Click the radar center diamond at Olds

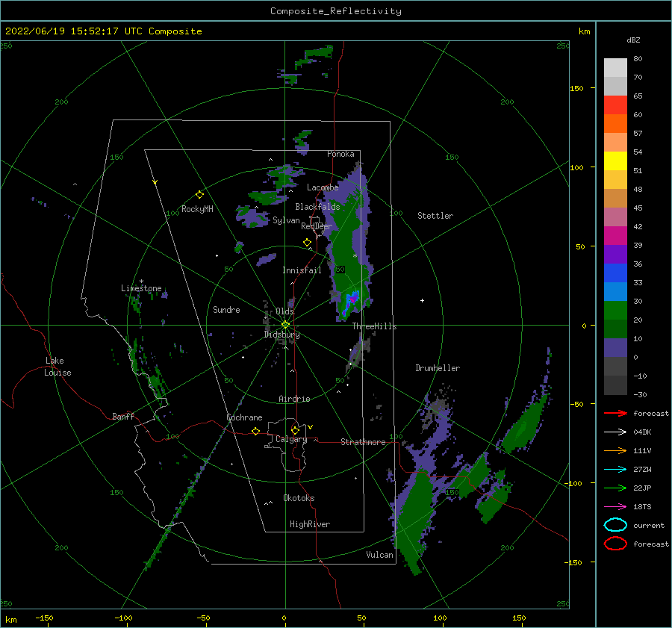coord(285,325)
